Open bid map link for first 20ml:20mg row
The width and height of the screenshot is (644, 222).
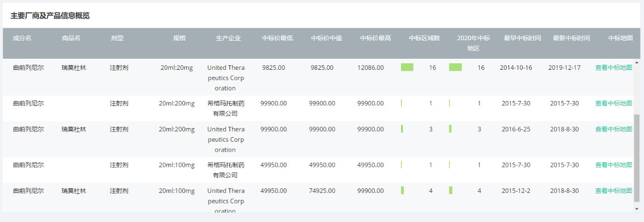tap(613, 68)
